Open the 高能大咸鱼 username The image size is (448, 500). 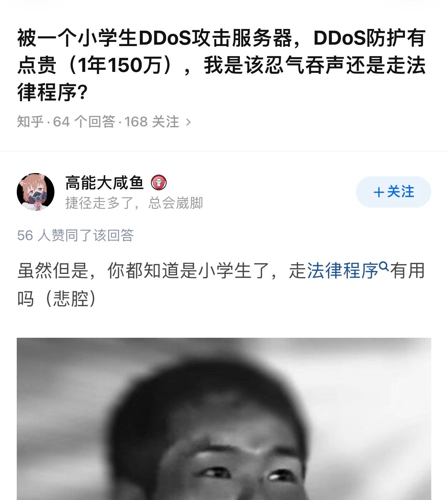tap(105, 182)
